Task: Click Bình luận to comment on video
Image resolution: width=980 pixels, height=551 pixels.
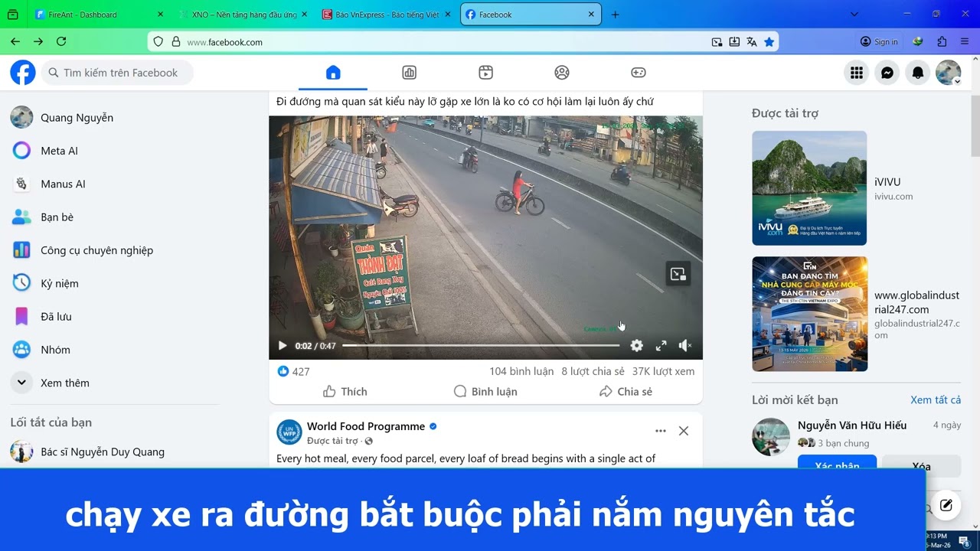Action: pos(485,391)
